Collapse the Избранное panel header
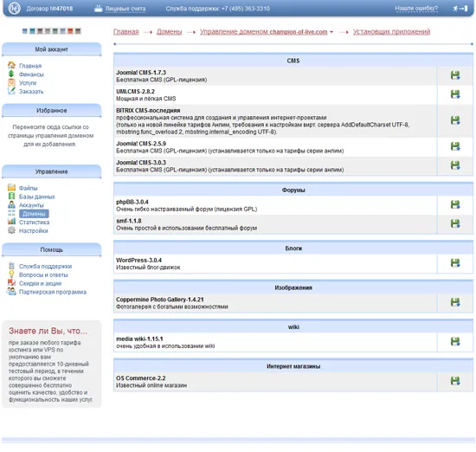This screenshot has height=452, width=476. pyautogui.click(x=52, y=111)
